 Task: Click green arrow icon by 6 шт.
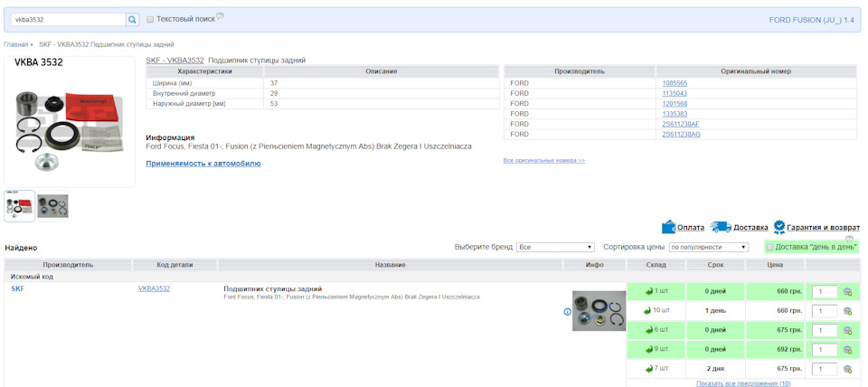tap(649, 330)
